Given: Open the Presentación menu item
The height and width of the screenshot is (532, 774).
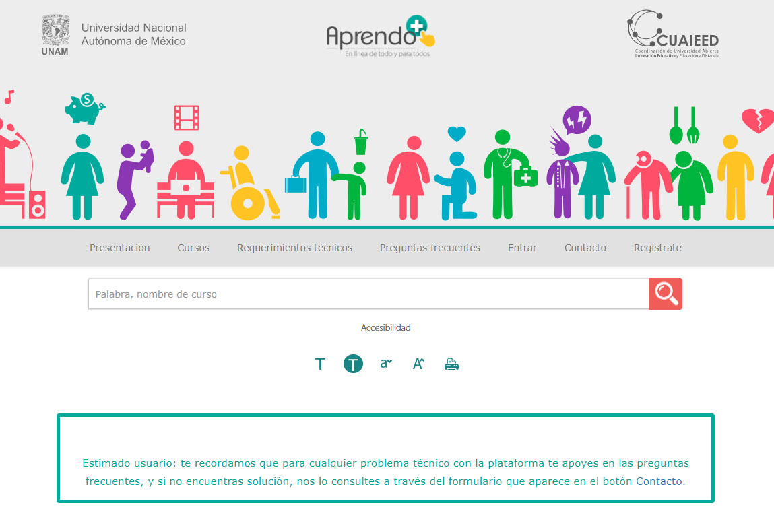Looking at the screenshot, I should pyautogui.click(x=120, y=248).
